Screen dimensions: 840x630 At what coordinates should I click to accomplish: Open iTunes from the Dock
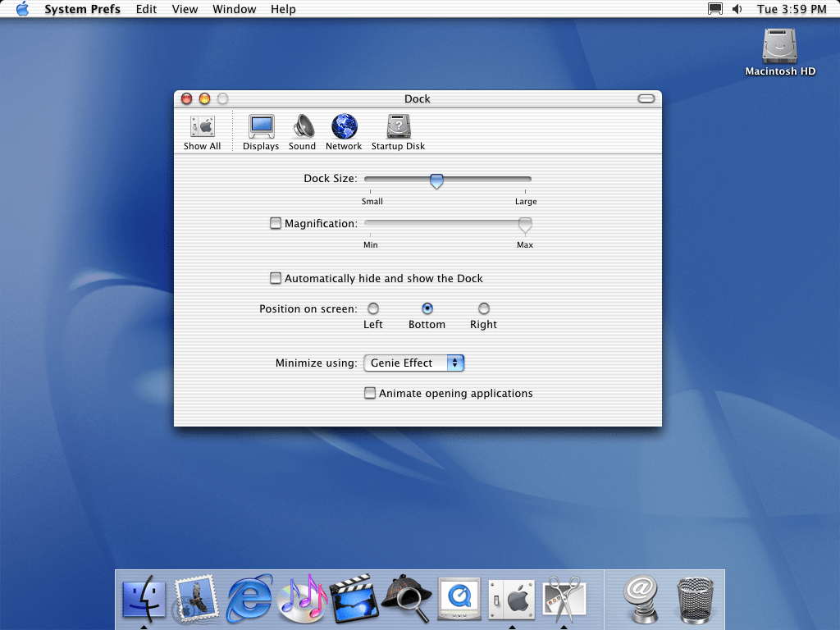click(x=302, y=597)
